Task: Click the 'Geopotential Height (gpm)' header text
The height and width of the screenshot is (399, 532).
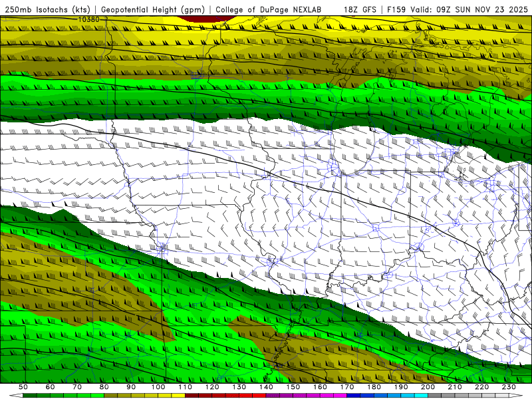Action: 153,9
